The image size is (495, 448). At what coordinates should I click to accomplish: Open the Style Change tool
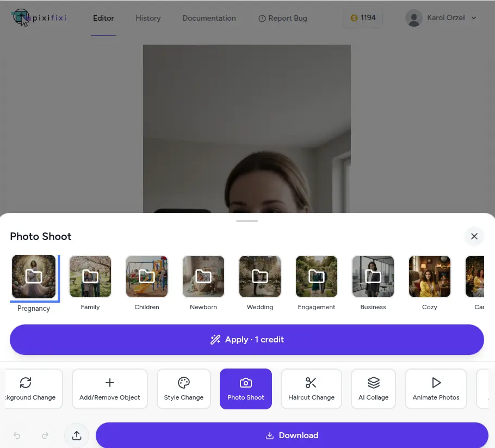click(x=184, y=389)
